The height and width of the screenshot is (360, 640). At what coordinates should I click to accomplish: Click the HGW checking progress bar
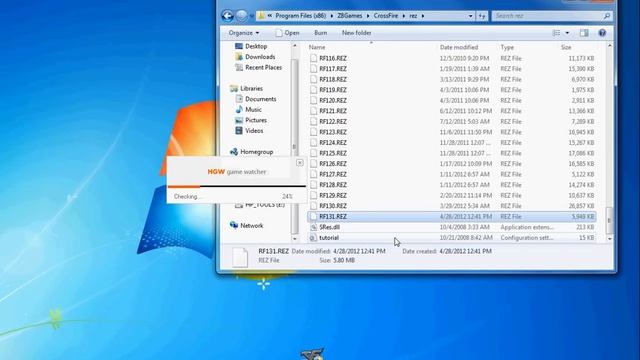pos(237,187)
